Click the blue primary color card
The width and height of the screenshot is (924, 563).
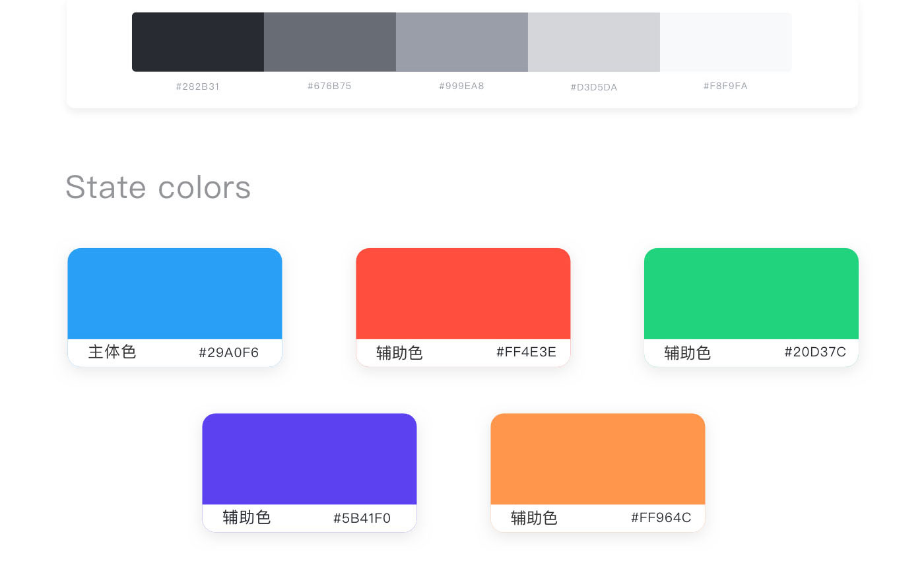pos(175,294)
